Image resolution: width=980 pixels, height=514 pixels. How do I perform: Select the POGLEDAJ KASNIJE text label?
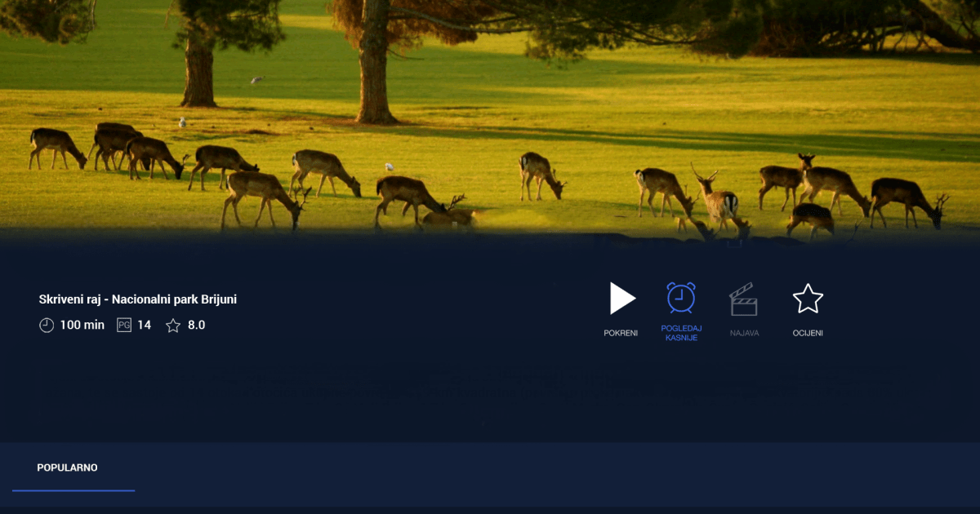tap(680, 333)
